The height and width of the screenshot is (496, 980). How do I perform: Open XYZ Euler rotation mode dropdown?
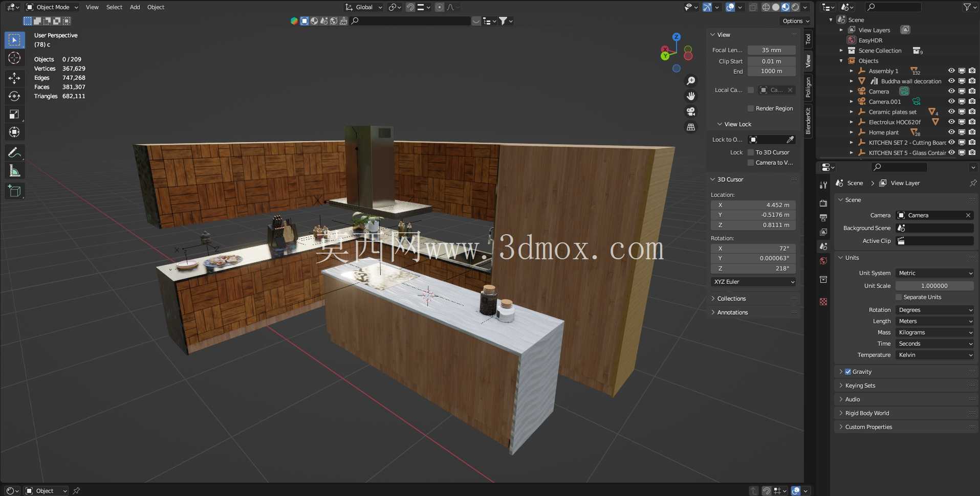(x=753, y=282)
